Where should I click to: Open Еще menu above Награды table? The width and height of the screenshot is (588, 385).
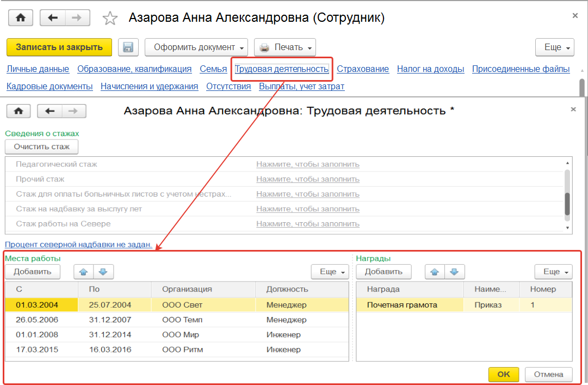click(x=554, y=272)
